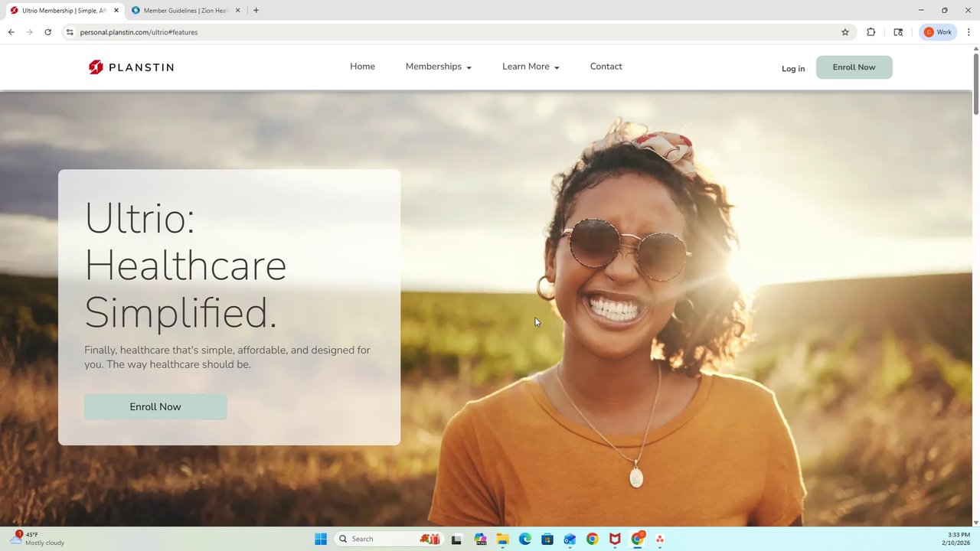Click Enroll Now in the header
Screen dimensions: 980x551
(854, 67)
